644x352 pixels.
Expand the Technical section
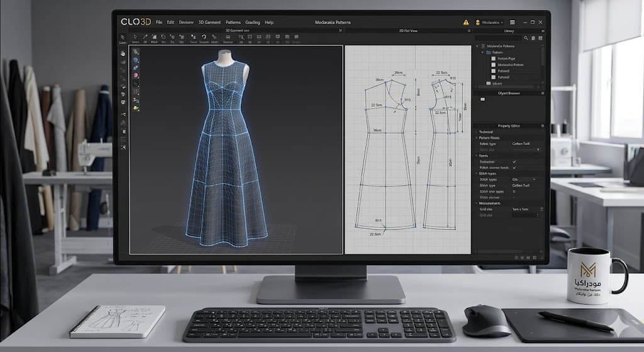click(x=477, y=132)
